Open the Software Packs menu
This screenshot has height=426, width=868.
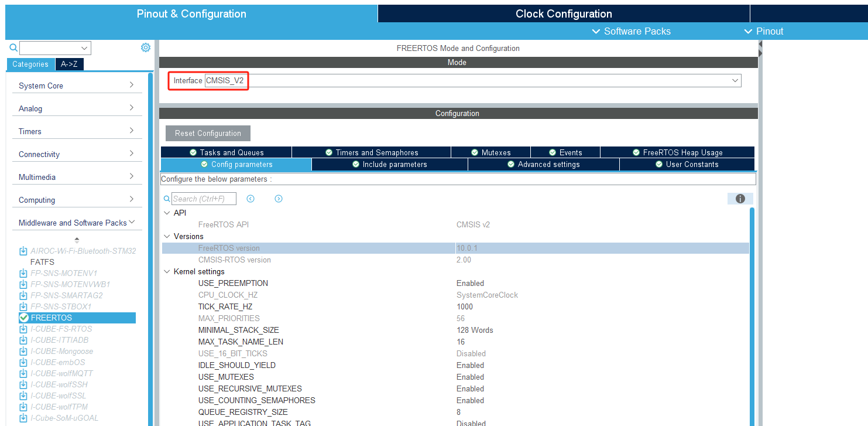click(x=631, y=31)
